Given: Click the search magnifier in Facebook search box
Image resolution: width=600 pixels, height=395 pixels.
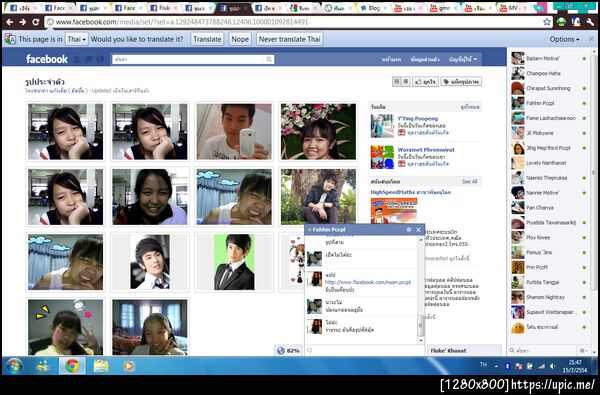Looking at the screenshot, I should pyautogui.click(x=269, y=59).
